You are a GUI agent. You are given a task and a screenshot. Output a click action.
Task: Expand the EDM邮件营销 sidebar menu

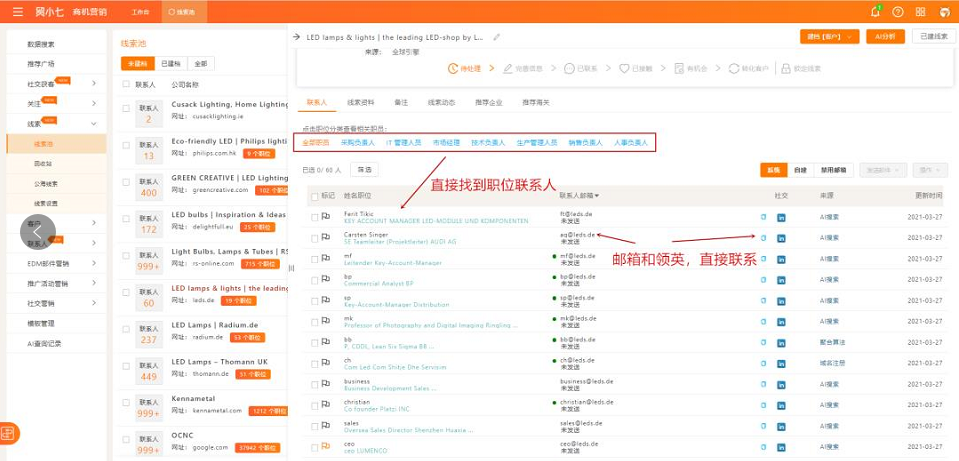pyautogui.click(x=94, y=264)
